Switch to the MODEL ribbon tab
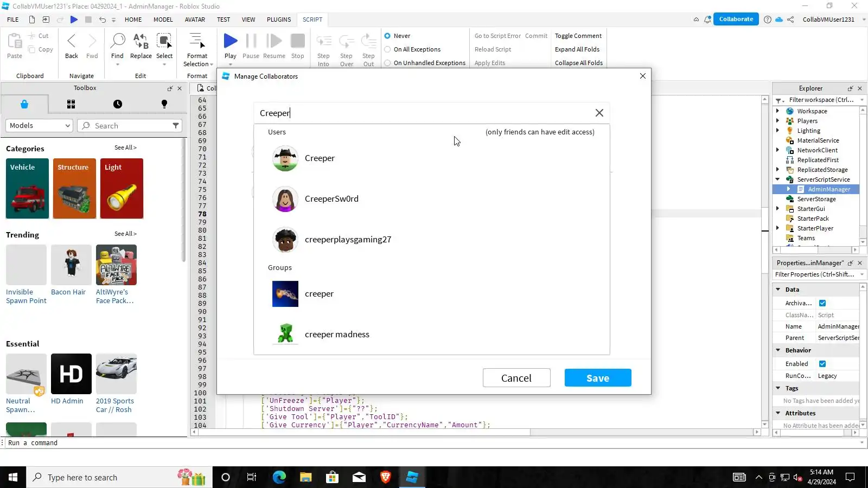The image size is (868, 488). [163, 20]
